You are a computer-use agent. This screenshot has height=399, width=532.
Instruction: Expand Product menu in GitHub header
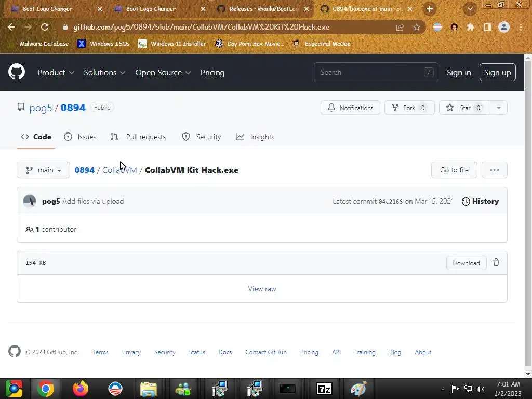tap(56, 73)
